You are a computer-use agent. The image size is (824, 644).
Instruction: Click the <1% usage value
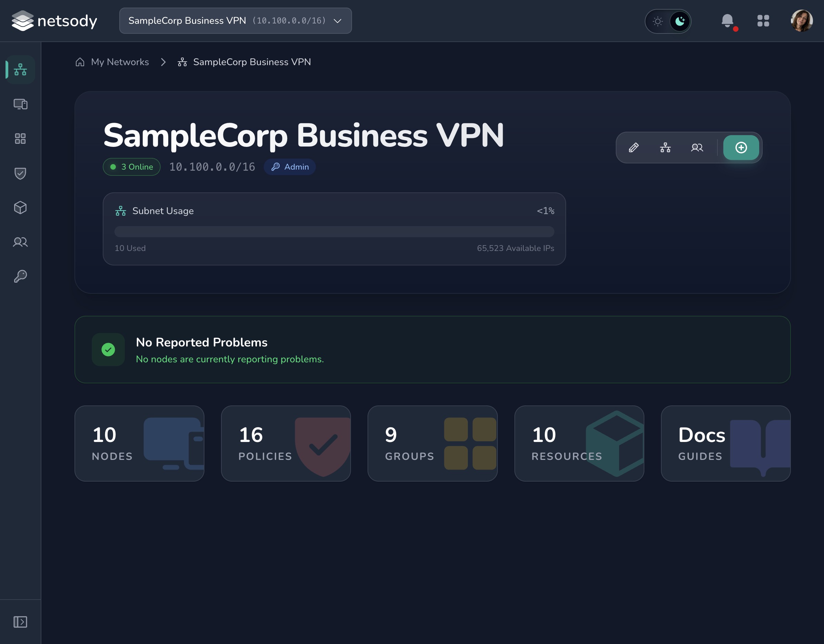[x=545, y=211]
